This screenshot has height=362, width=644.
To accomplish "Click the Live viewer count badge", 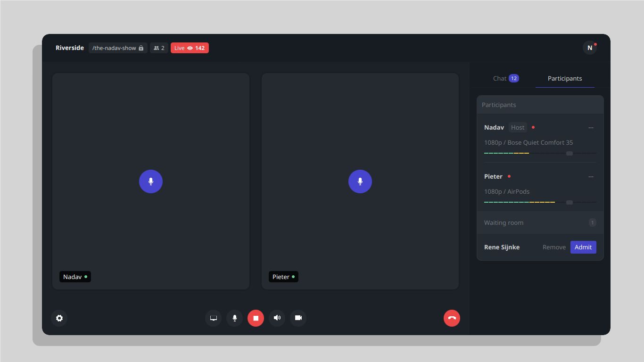I will pyautogui.click(x=190, y=48).
